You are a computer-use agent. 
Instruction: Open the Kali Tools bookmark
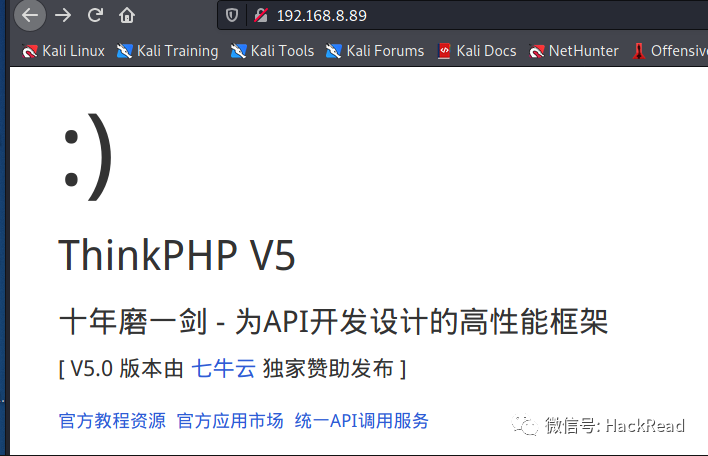click(x=272, y=51)
